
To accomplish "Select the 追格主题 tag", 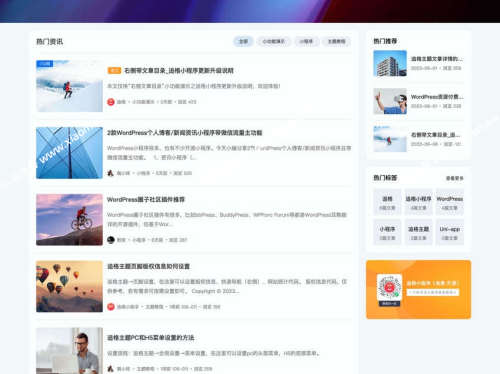I will coord(418,232).
